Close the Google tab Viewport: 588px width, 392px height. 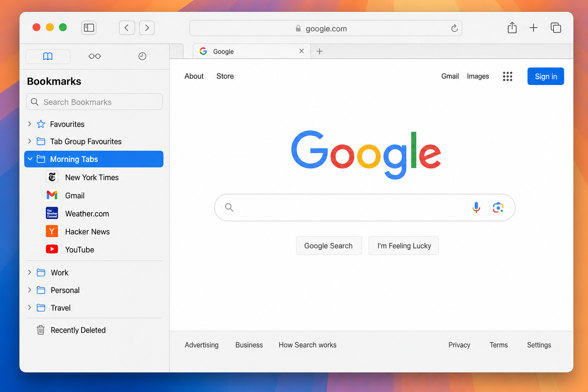click(302, 51)
